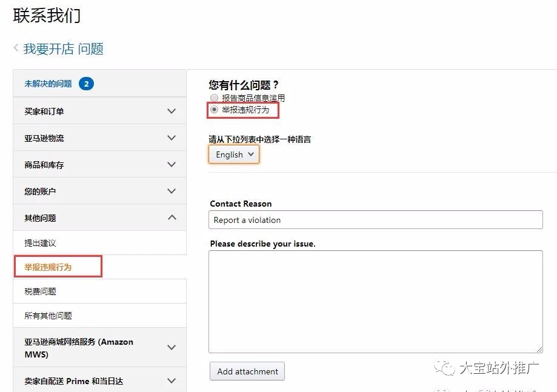
Task: Click the Contact Reason text field
Action: pos(375,220)
